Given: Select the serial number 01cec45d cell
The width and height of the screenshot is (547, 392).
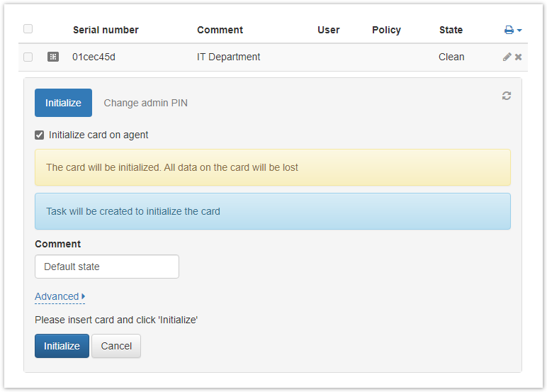Looking at the screenshot, I should (94, 57).
